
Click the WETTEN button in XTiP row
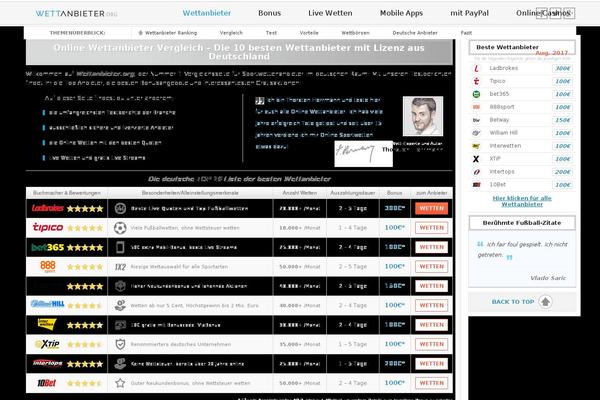(x=432, y=344)
